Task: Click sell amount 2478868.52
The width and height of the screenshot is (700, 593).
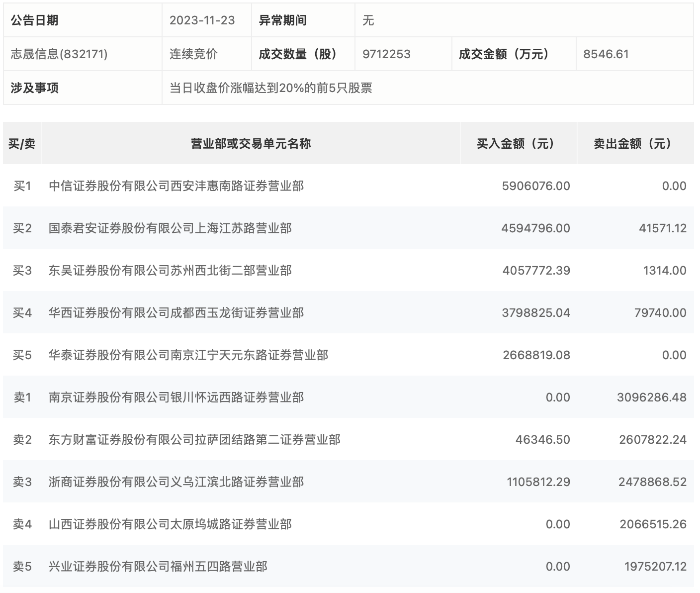Action: [652, 482]
